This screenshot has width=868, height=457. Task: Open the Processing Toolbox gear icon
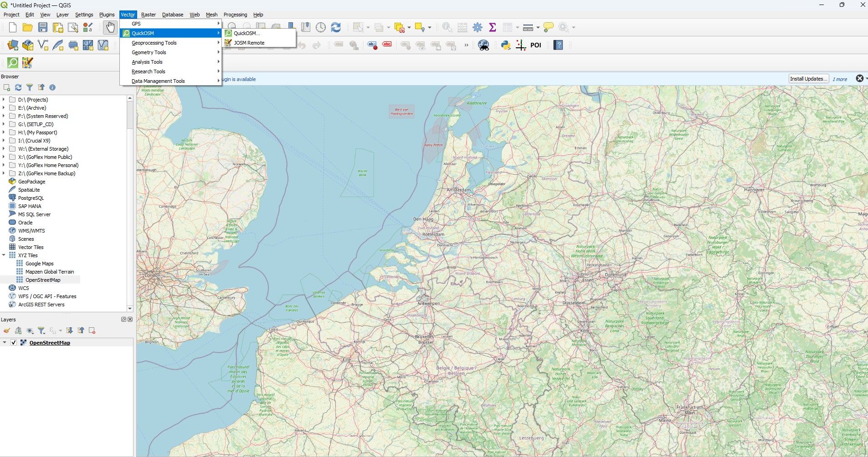(477, 27)
